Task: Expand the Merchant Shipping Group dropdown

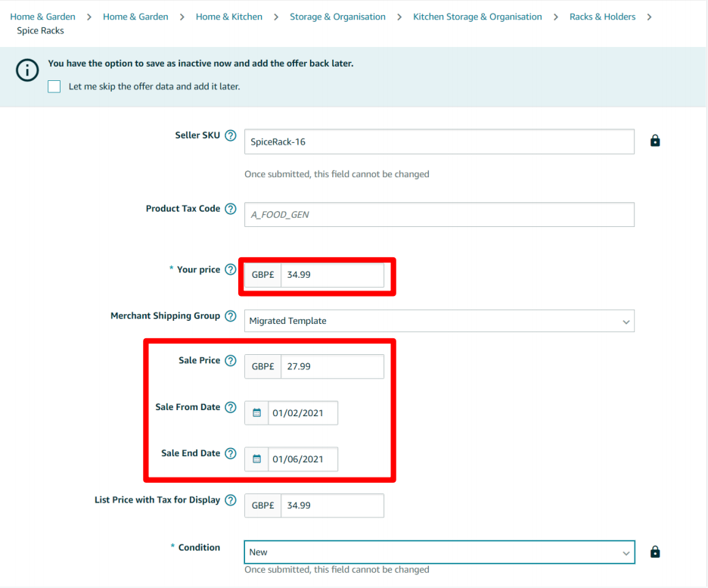Action: point(439,321)
